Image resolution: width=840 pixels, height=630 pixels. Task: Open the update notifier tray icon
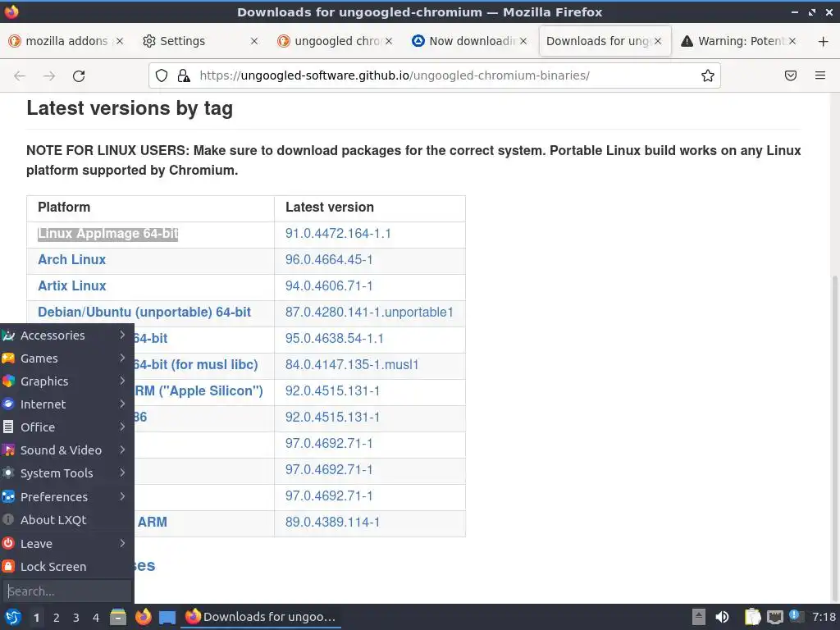[796, 616]
